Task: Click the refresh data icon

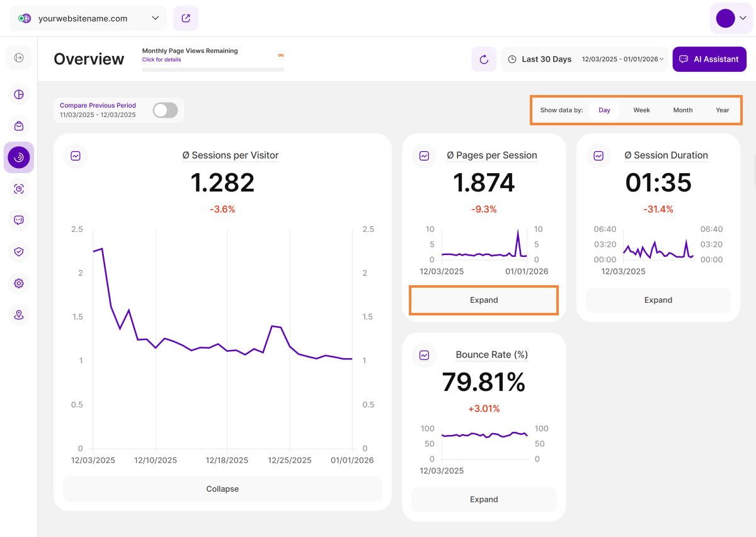Action: (484, 59)
